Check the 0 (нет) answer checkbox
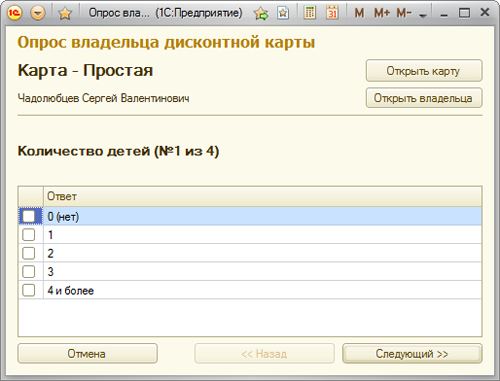 pyautogui.click(x=29, y=216)
